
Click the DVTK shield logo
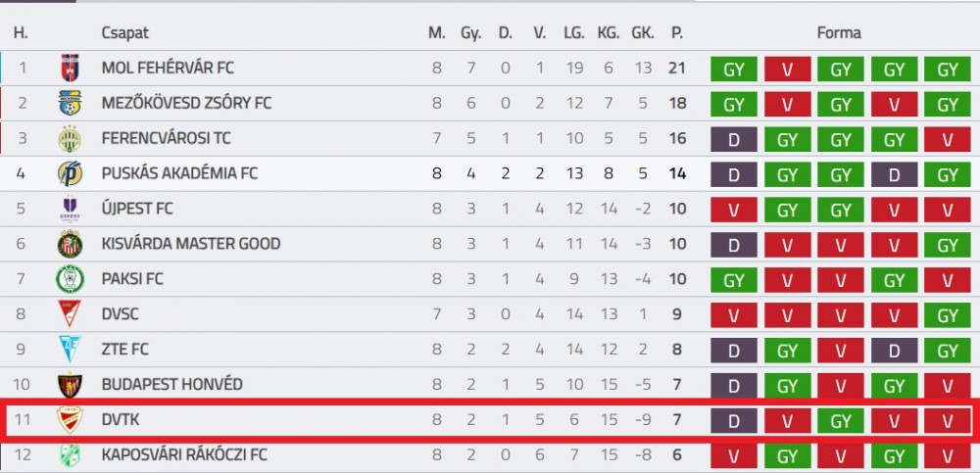click(x=70, y=420)
